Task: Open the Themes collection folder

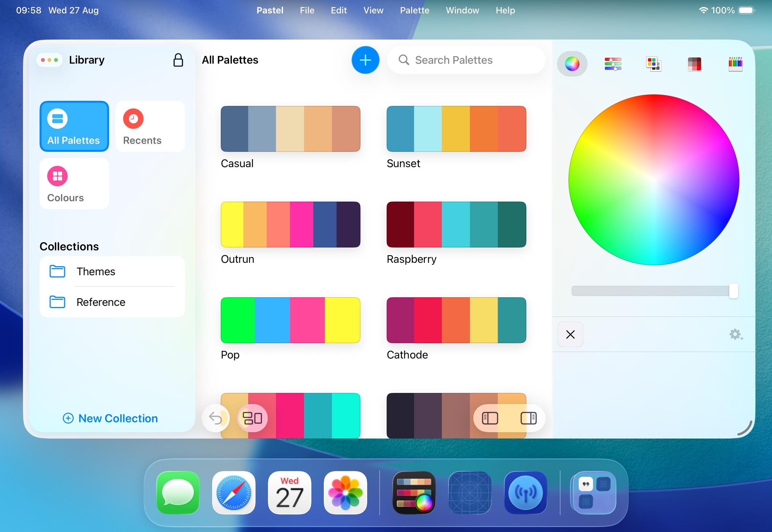Action: (112, 271)
